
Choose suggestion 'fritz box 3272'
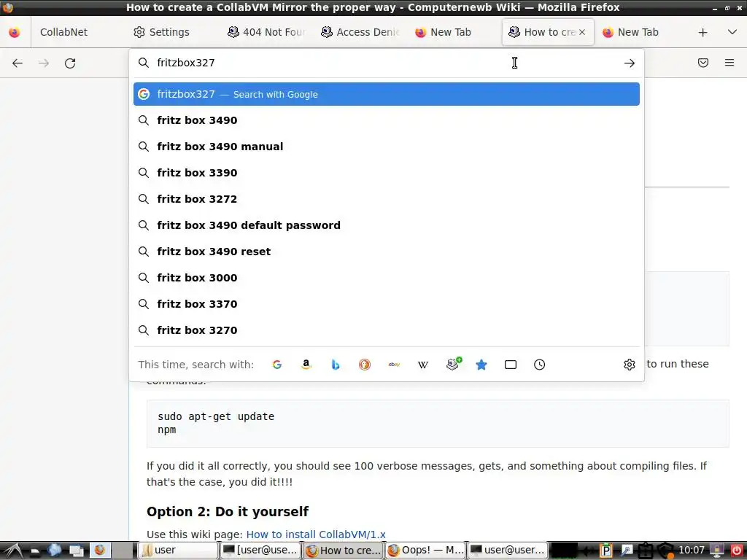coord(387,199)
